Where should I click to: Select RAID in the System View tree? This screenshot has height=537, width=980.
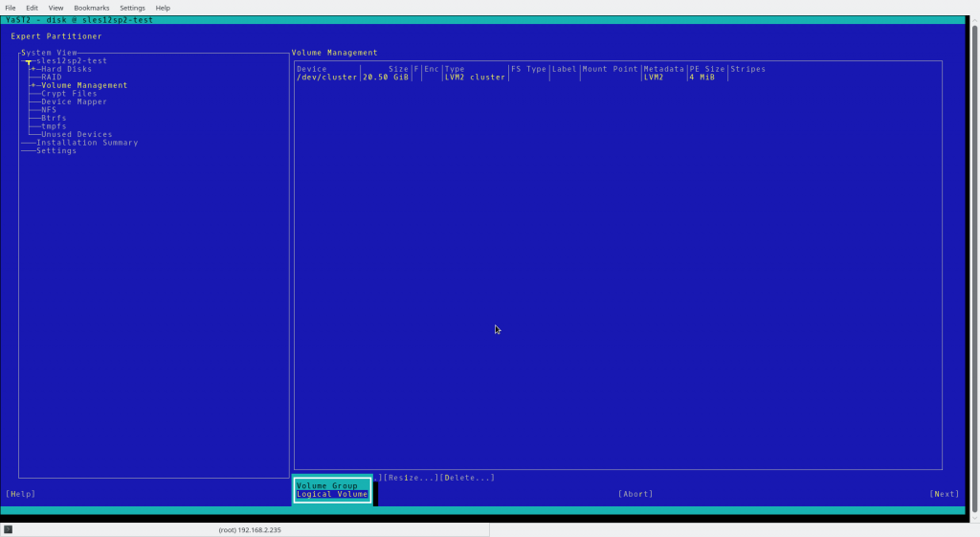(x=51, y=78)
